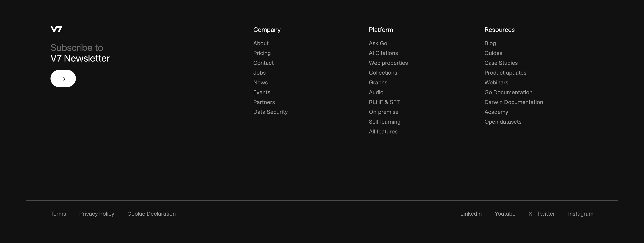Select the AI Citations link
644x243 pixels.
pyautogui.click(x=383, y=53)
